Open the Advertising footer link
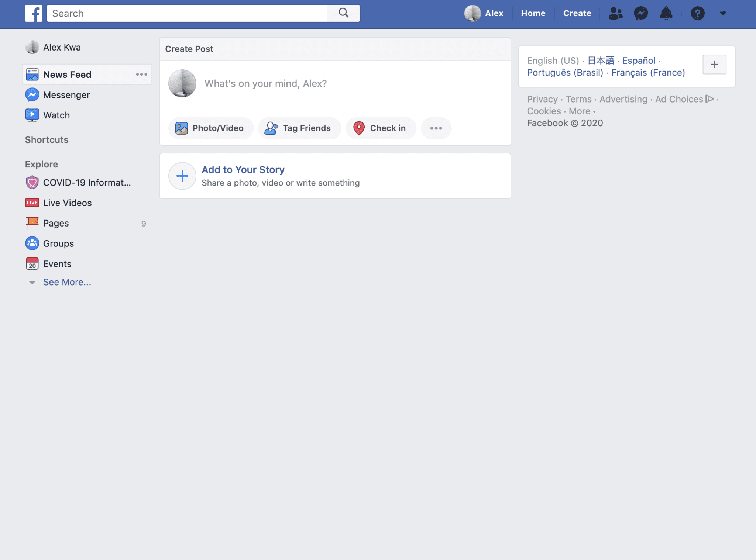Image resolution: width=756 pixels, height=560 pixels. coord(623,99)
